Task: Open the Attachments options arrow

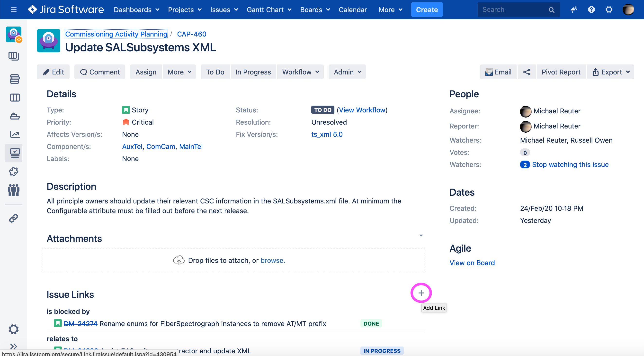Action: coord(421,235)
